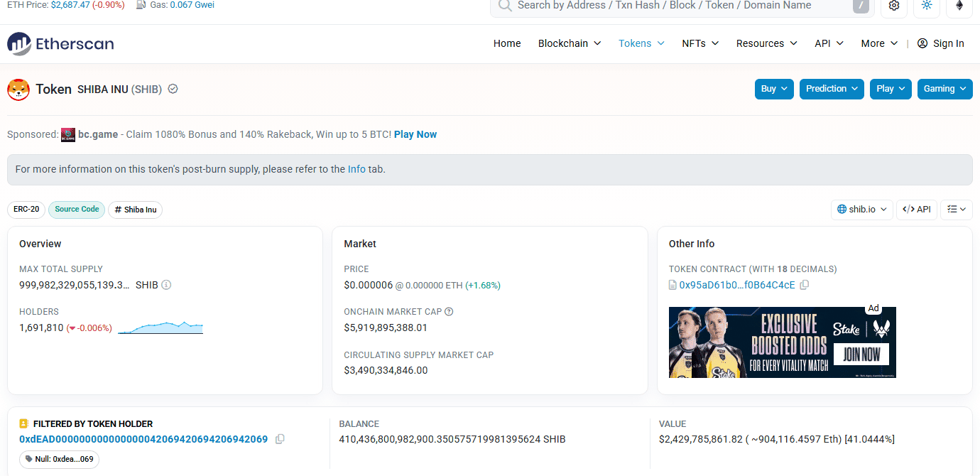Image resolution: width=980 pixels, height=476 pixels.
Task: Click the Source Code tag
Action: coord(77,210)
